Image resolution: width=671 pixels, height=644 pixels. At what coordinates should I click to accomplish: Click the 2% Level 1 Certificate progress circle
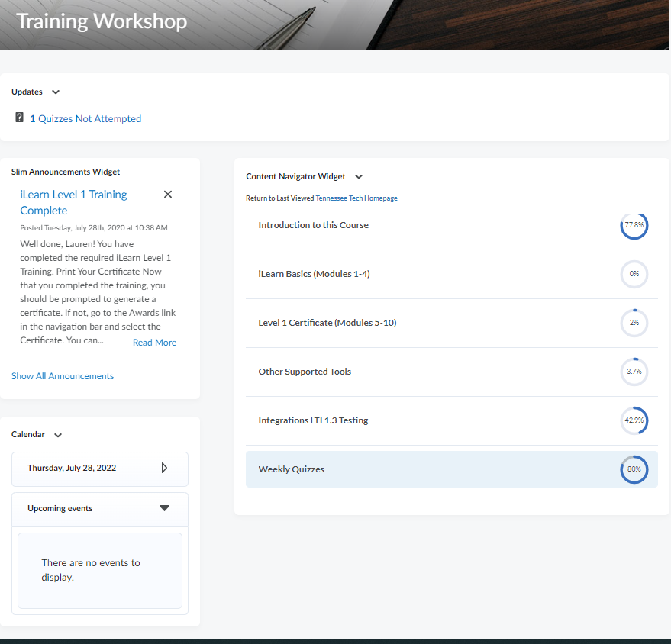pyautogui.click(x=634, y=323)
